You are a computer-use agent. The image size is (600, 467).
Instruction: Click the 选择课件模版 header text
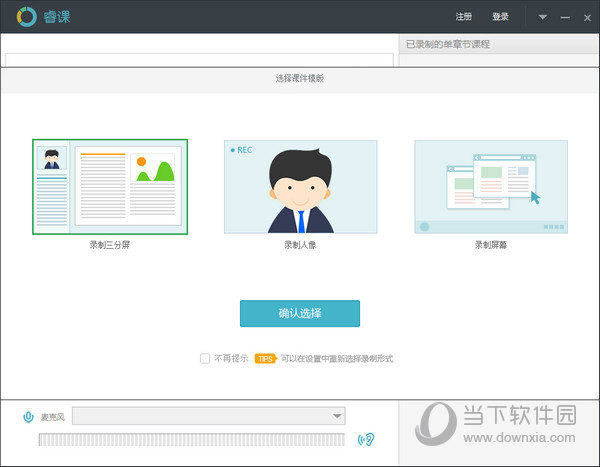point(300,78)
